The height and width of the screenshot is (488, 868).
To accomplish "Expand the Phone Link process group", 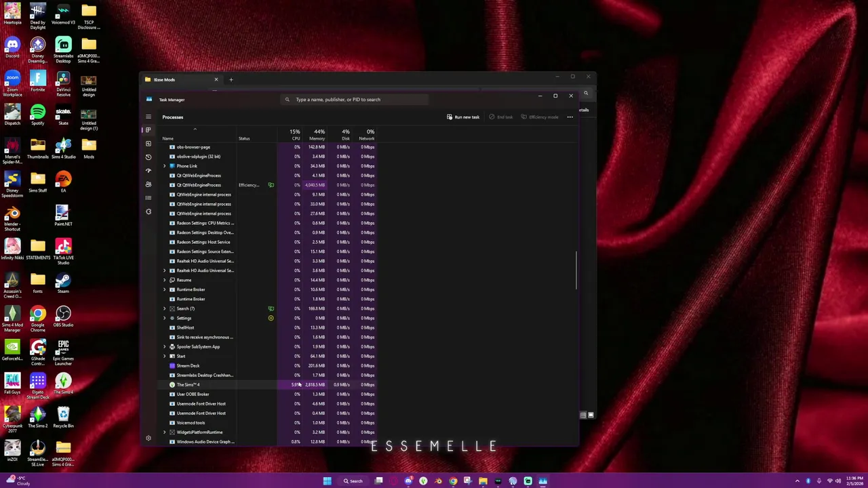I will [164, 166].
